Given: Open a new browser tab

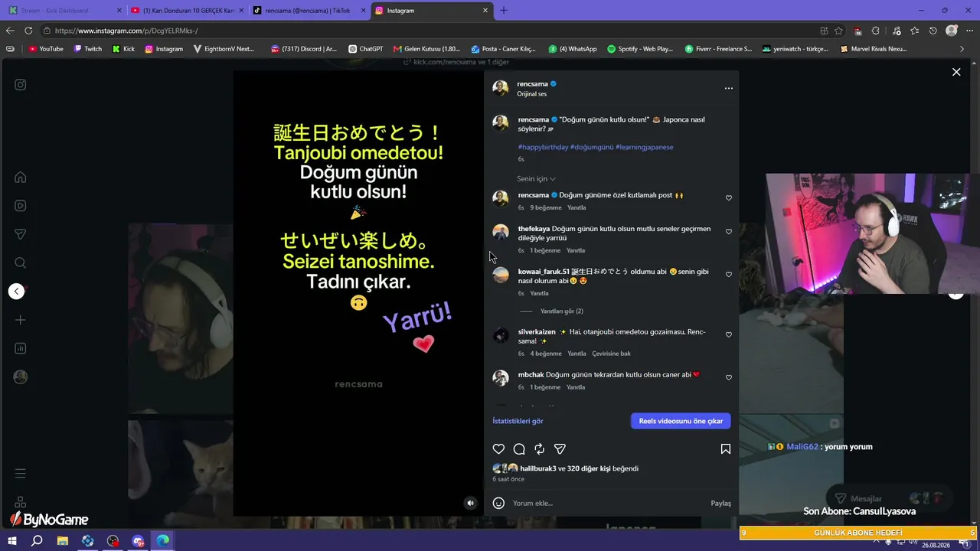Looking at the screenshot, I should coord(504,11).
